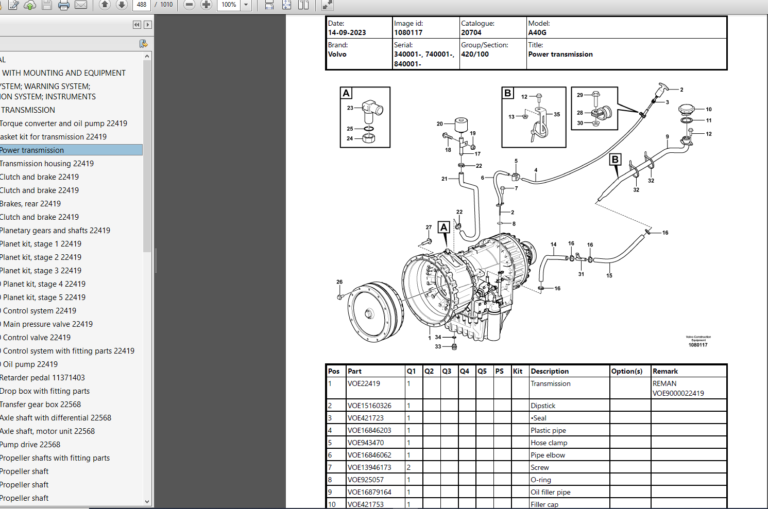Open the 'Retarder pedal 11371403' bookmark
The image size is (768, 509).
tap(43, 378)
